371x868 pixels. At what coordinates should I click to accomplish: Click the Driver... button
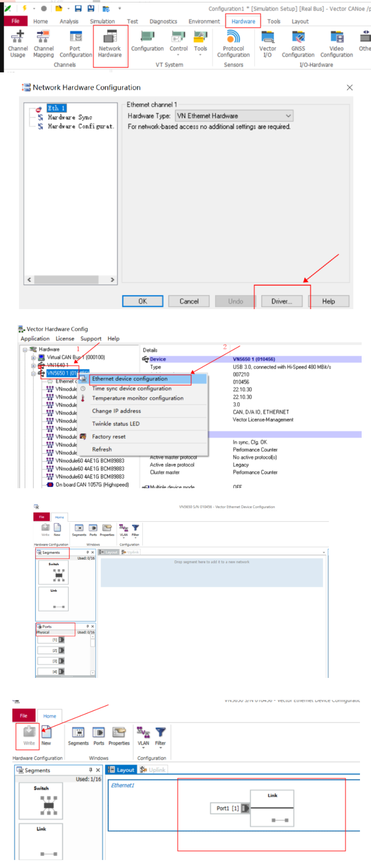[282, 301]
